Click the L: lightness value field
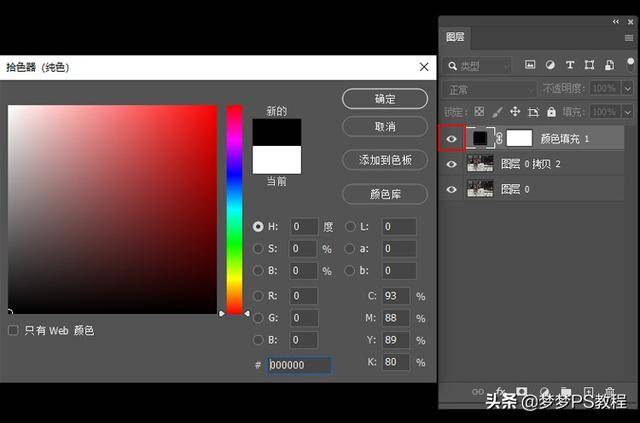 pyautogui.click(x=399, y=227)
